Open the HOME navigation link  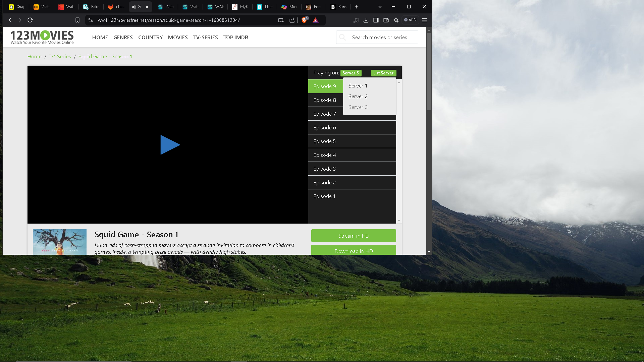(100, 37)
